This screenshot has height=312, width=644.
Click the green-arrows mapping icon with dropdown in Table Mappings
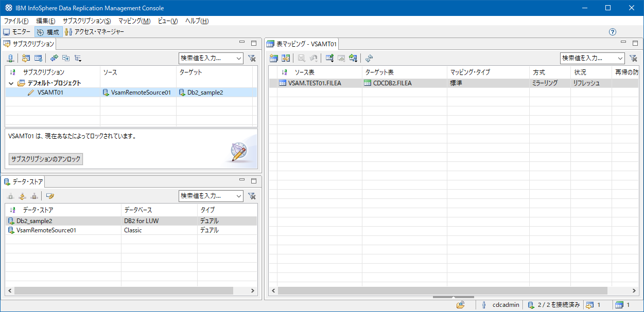[x=353, y=58]
